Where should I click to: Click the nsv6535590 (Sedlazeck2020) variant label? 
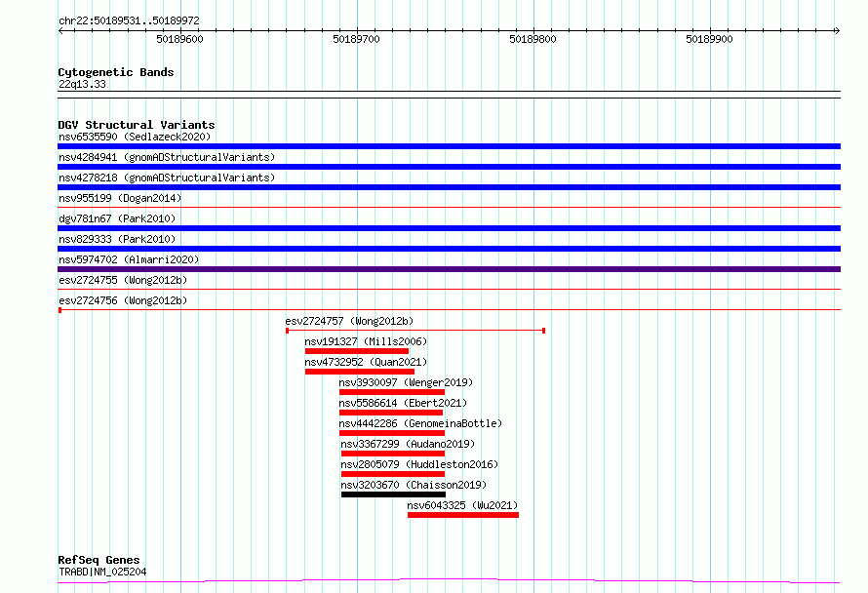point(135,137)
